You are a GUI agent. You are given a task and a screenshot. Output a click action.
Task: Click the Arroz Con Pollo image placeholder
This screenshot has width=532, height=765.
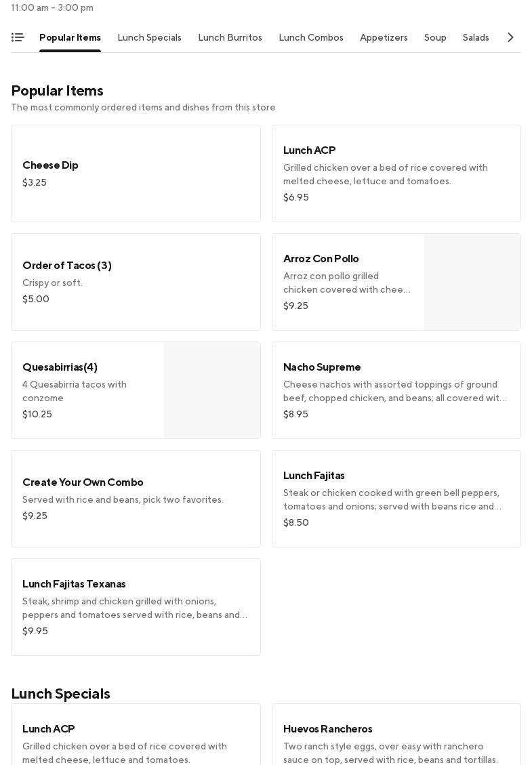[472, 282]
